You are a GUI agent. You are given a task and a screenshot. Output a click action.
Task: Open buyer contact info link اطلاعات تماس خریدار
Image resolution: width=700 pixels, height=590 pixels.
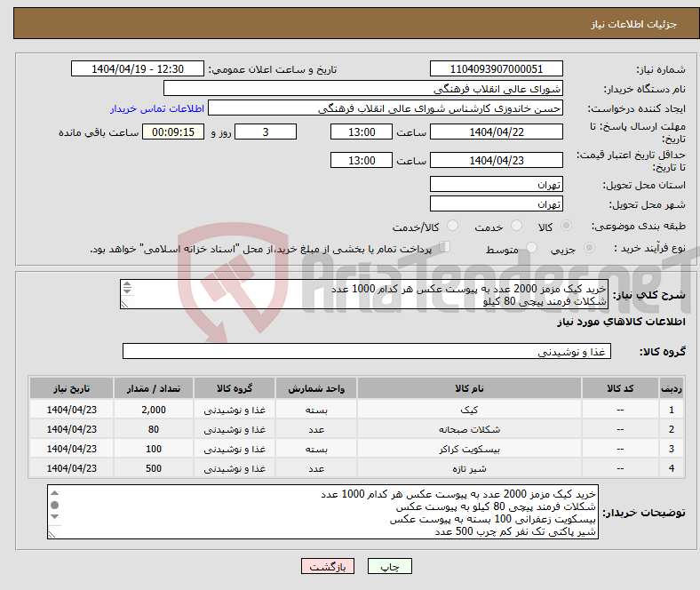(157, 108)
